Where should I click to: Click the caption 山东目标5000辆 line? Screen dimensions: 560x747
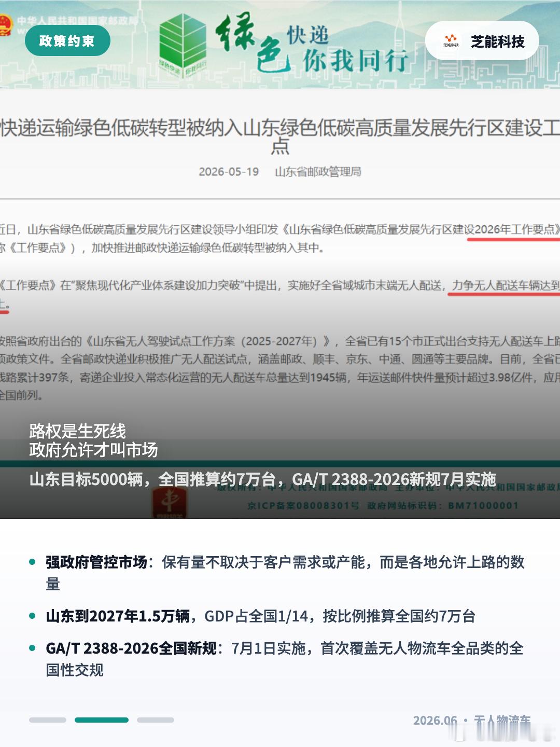(263, 479)
